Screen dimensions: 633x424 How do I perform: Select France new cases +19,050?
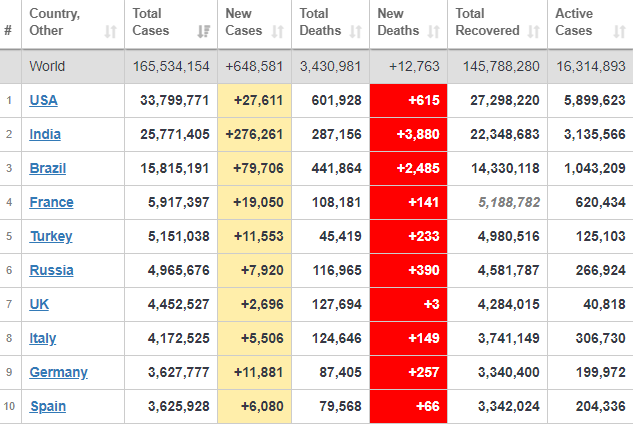(x=258, y=202)
